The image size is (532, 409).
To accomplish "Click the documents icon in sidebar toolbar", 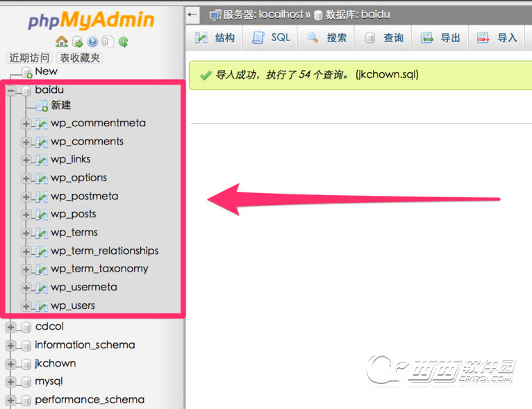I will click(108, 42).
